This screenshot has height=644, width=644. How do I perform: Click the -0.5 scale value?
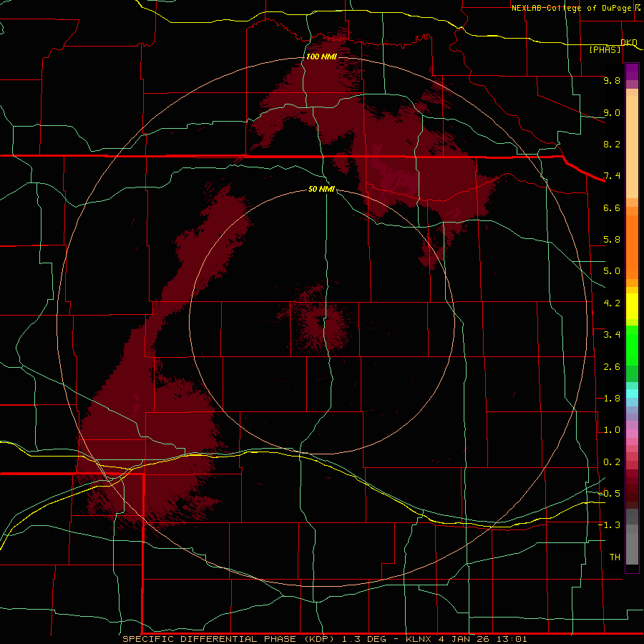[609, 494]
